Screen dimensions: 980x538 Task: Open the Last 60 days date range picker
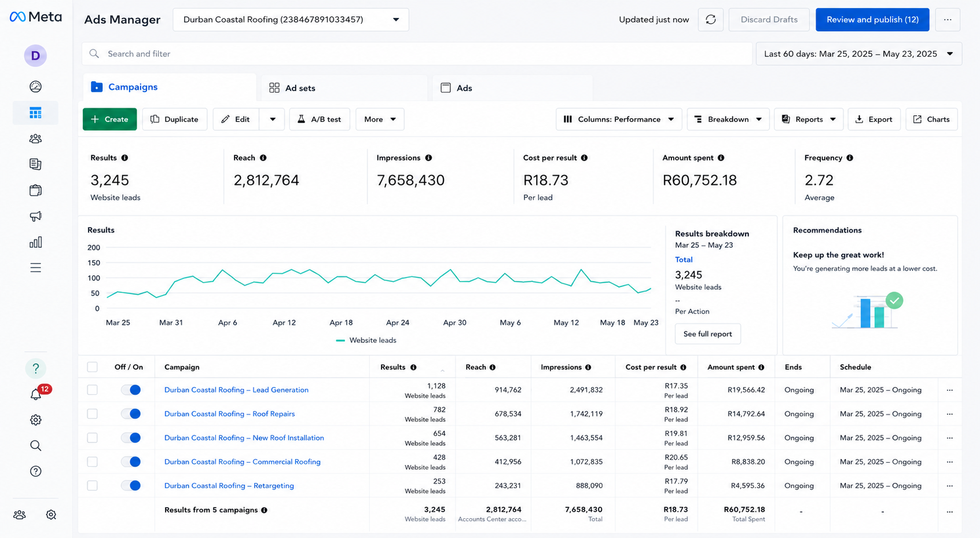(859, 54)
